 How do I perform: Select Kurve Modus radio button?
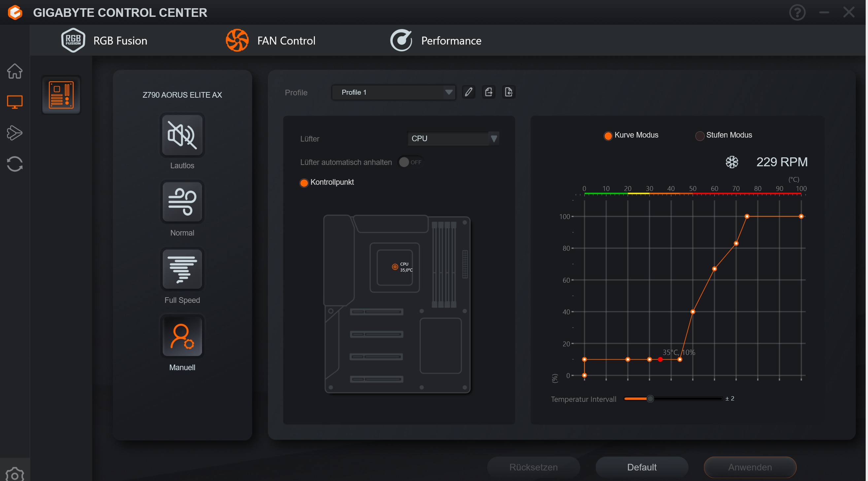coord(608,136)
